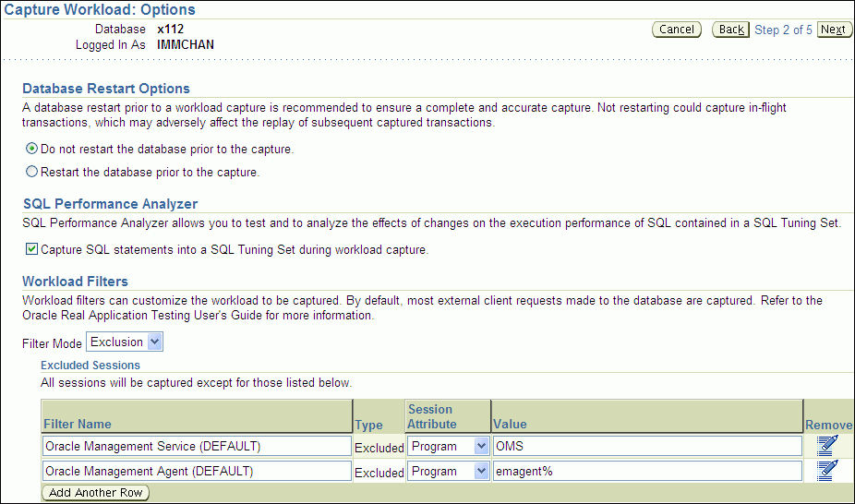The width and height of the screenshot is (855, 504).
Task: Remove the Oracle Management Agent filter row
Action: click(x=827, y=471)
